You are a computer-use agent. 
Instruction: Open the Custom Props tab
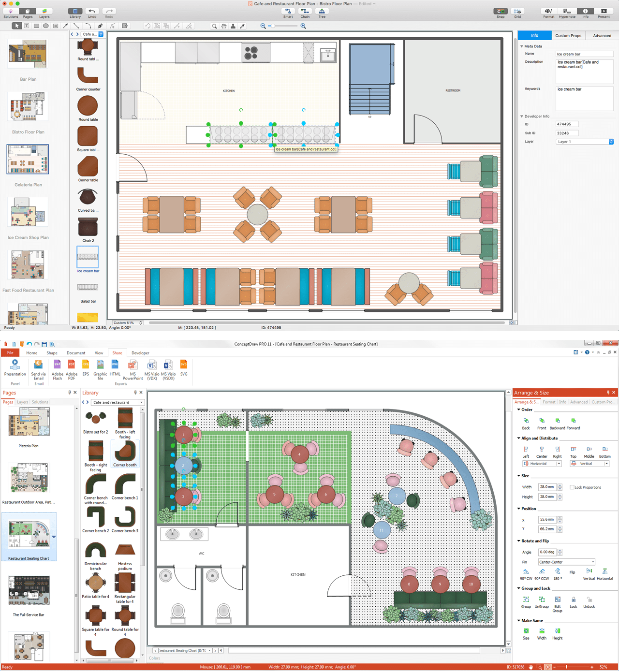coord(568,35)
